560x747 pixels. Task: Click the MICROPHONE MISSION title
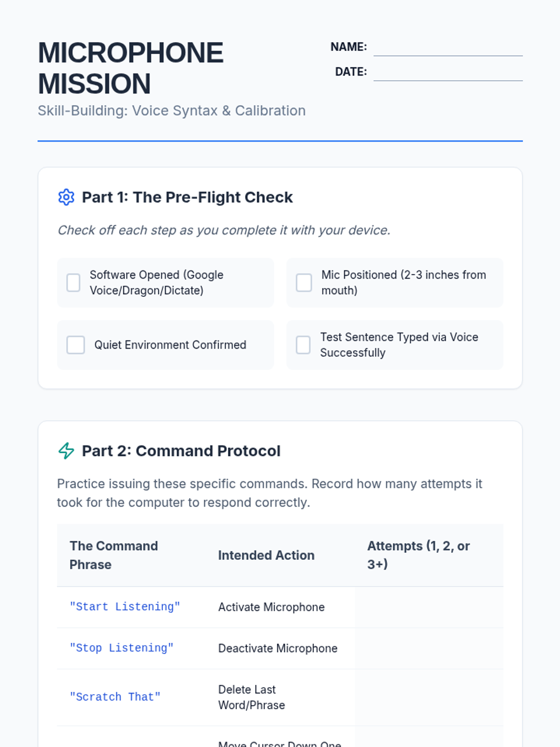point(131,68)
